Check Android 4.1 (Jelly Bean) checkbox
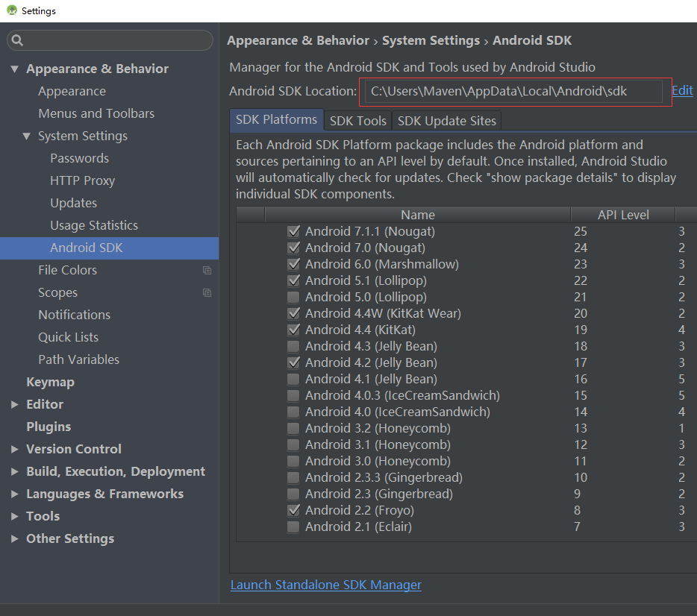 pyautogui.click(x=293, y=380)
